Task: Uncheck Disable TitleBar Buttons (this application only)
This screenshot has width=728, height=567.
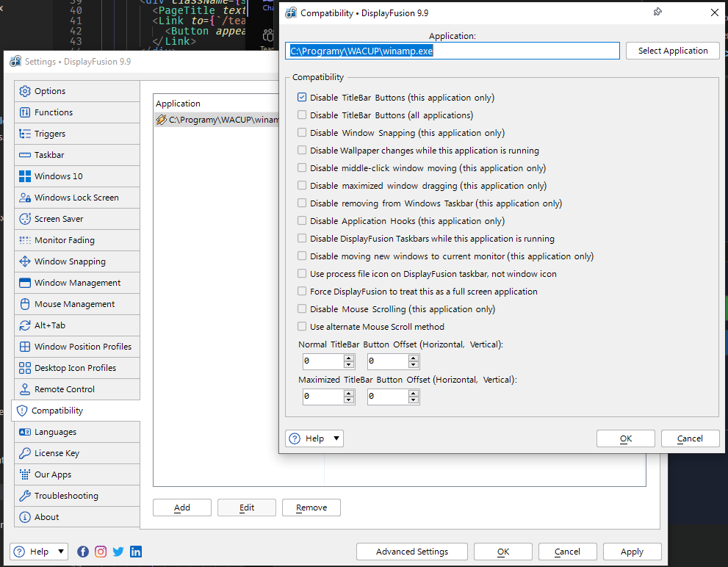Action: [x=302, y=98]
